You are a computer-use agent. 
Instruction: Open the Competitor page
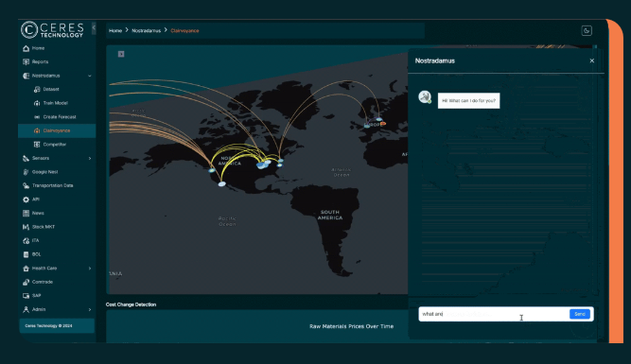click(57, 144)
